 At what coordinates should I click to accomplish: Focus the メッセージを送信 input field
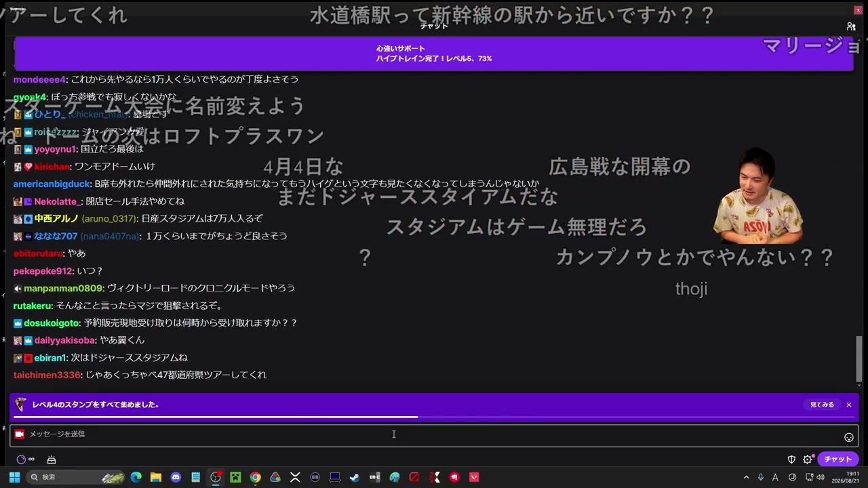click(x=434, y=434)
